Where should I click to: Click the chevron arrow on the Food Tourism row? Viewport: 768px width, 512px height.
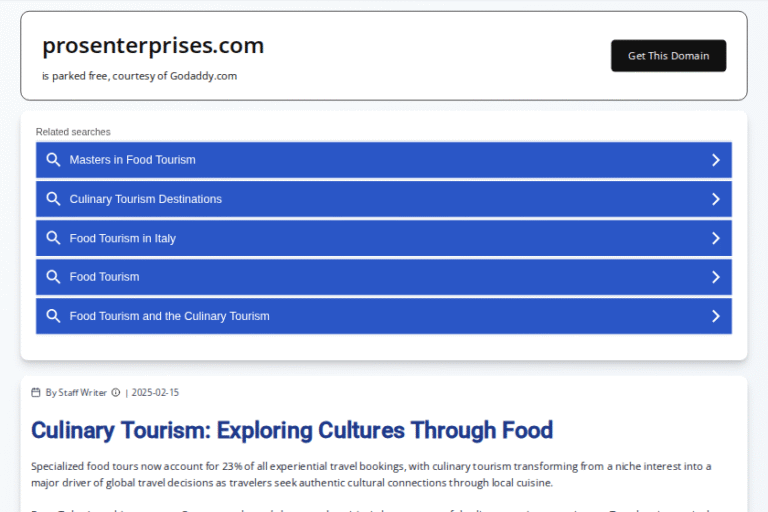pos(715,277)
